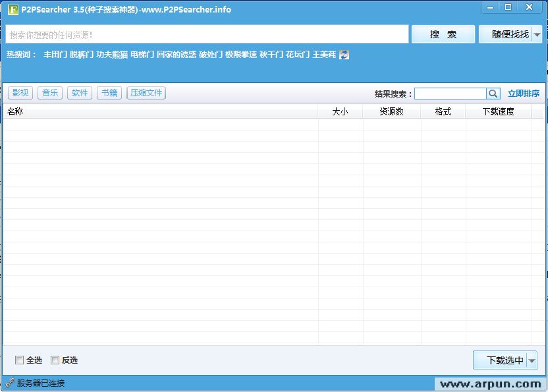This screenshot has height=392, width=548.
Task: Click hot word 破处门
Action: point(211,55)
